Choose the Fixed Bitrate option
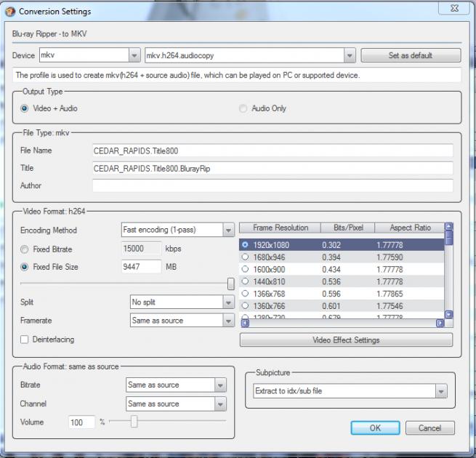This screenshot has height=458, width=476. (25, 249)
